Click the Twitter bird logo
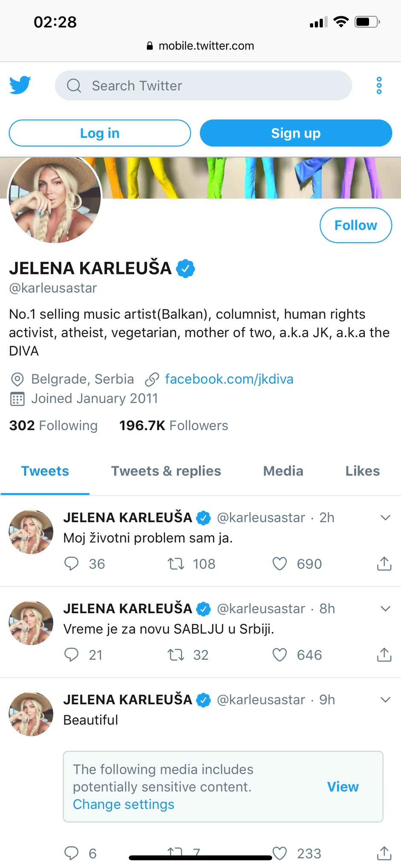This screenshot has height=868, width=401. point(20,85)
